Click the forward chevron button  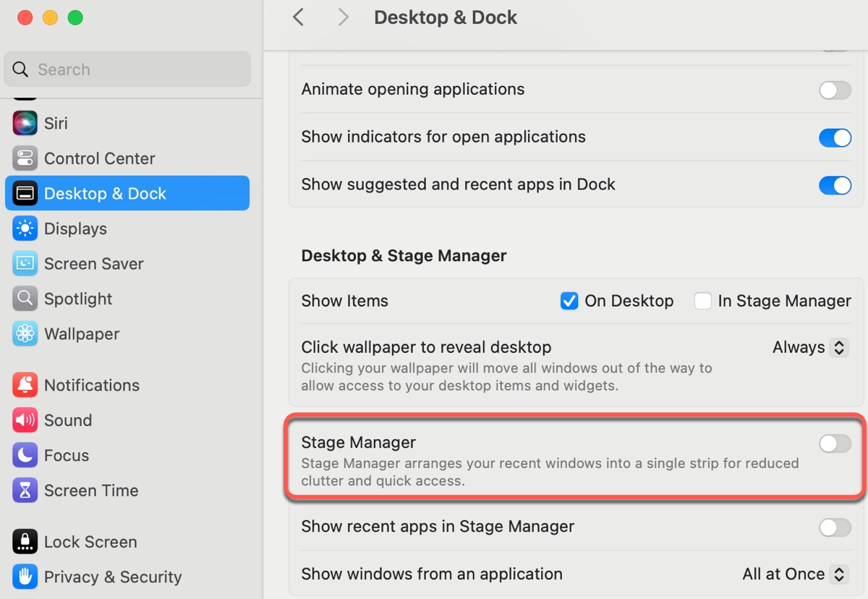[344, 17]
